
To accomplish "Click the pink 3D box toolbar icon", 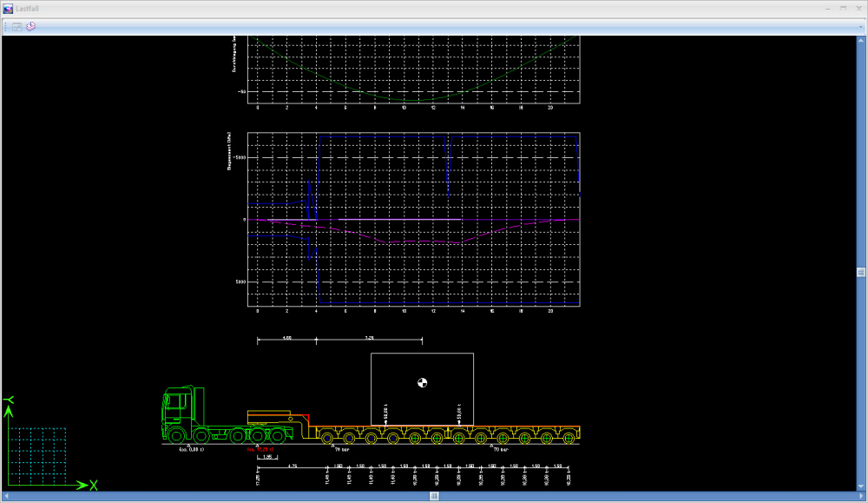I will pyautogui.click(x=30, y=27).
